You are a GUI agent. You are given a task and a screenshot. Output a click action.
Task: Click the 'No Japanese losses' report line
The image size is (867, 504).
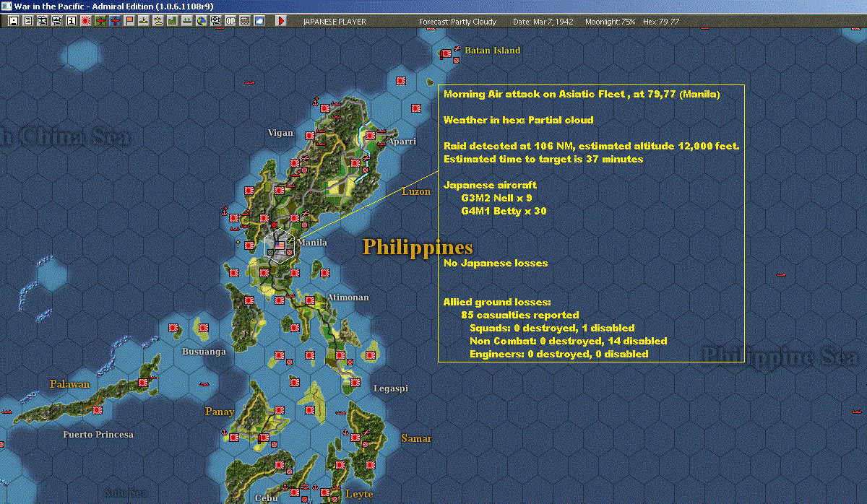[496, 263]
